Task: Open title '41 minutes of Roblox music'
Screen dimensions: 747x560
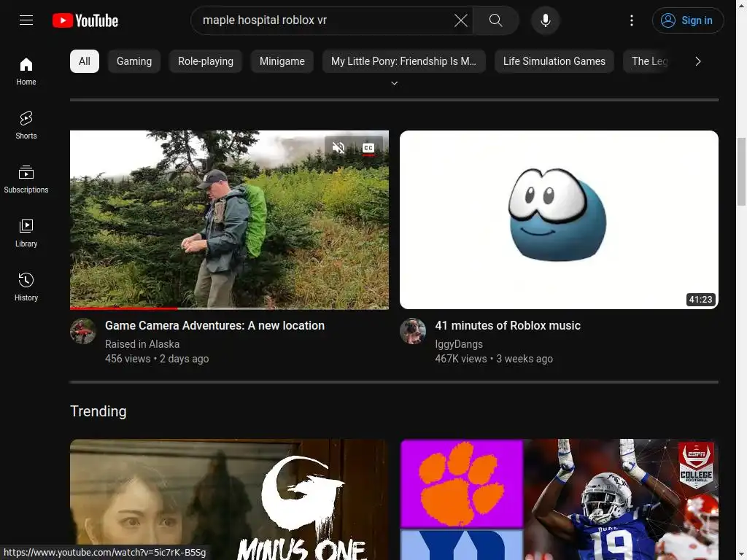Action: (508, 326)
